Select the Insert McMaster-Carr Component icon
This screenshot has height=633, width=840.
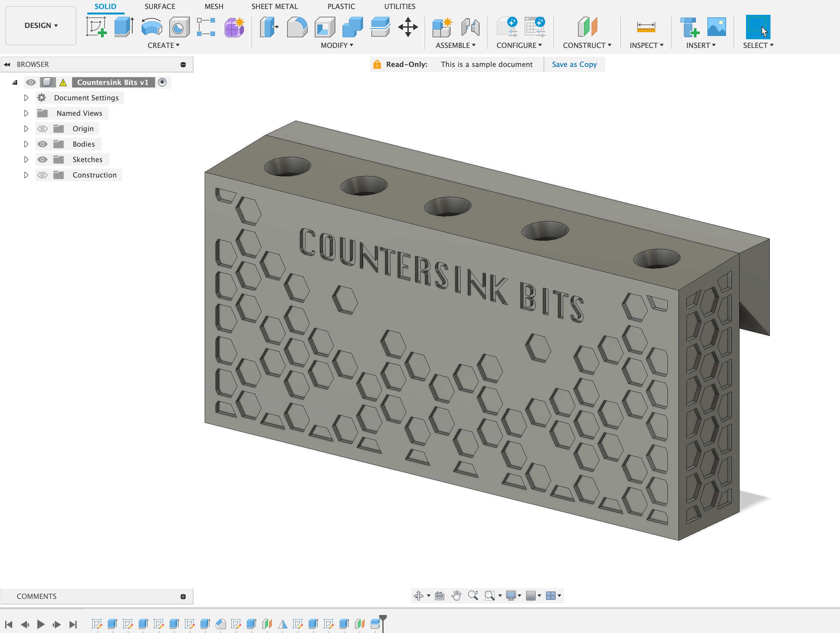pos(689,27)
